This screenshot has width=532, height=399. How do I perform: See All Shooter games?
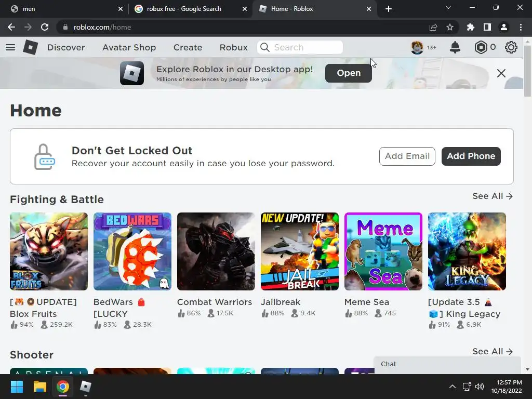pos(493,352)
